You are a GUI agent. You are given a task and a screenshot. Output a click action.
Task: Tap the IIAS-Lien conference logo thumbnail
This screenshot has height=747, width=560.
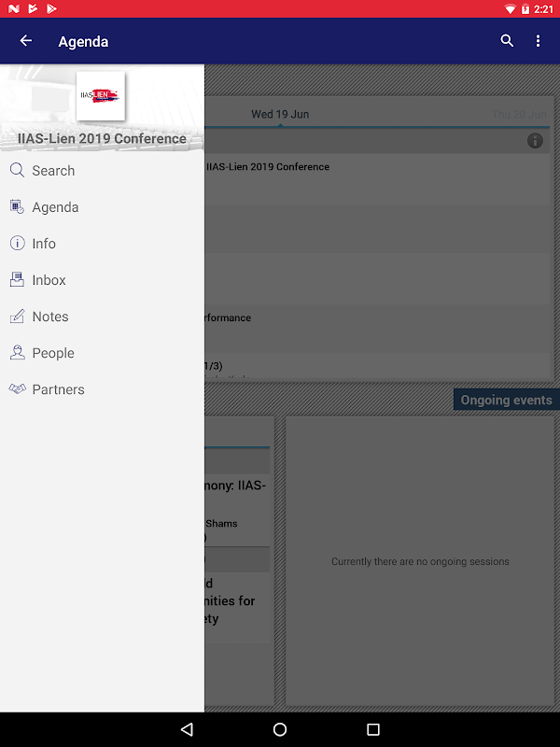pyautogui.click(x=101, y=96)
